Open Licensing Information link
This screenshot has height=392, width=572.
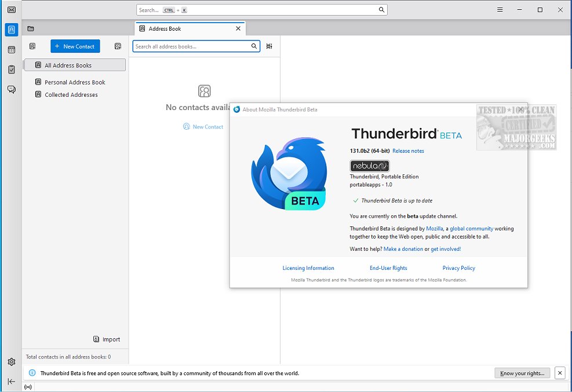click(x=308, y=268)
